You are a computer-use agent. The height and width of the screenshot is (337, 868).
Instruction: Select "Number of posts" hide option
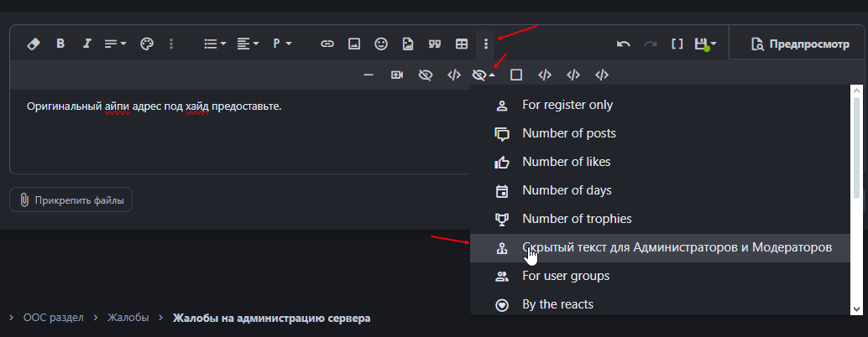567,133
